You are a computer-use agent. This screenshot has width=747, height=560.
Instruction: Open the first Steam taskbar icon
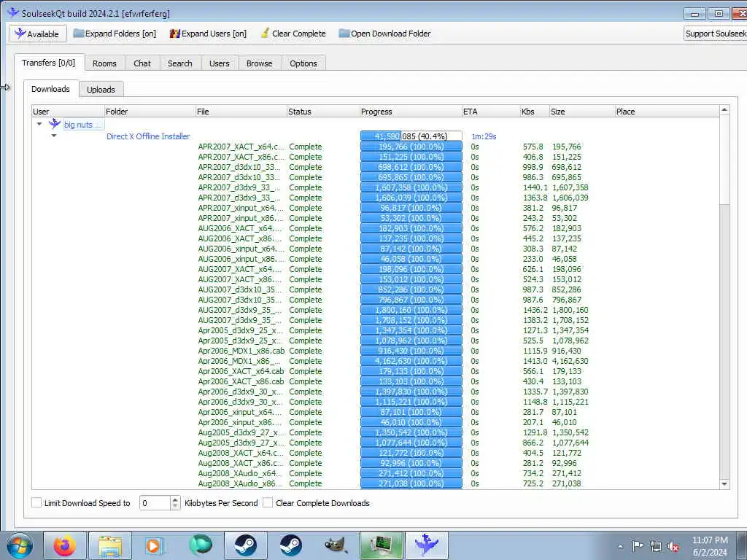(245, 545)
